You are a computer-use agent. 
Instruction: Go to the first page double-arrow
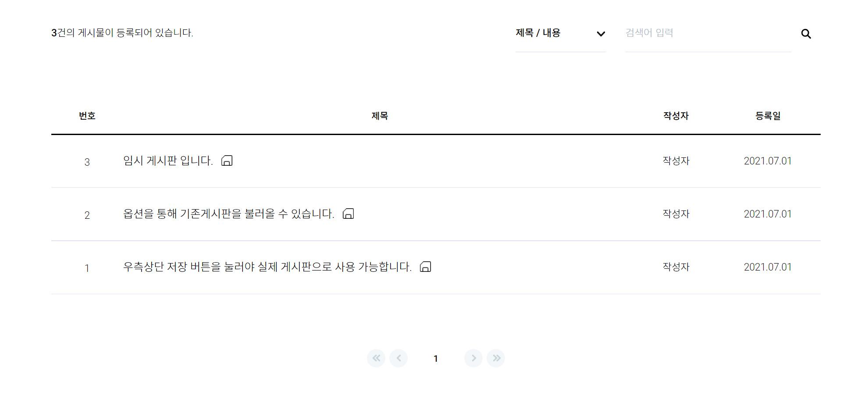coord(376,358)
